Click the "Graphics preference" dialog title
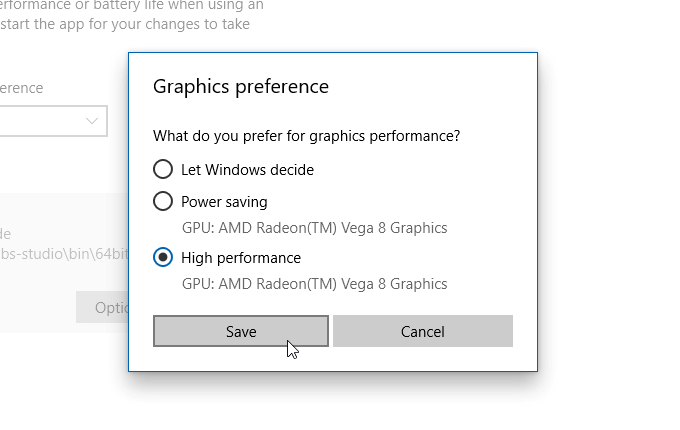 point(241,87)
